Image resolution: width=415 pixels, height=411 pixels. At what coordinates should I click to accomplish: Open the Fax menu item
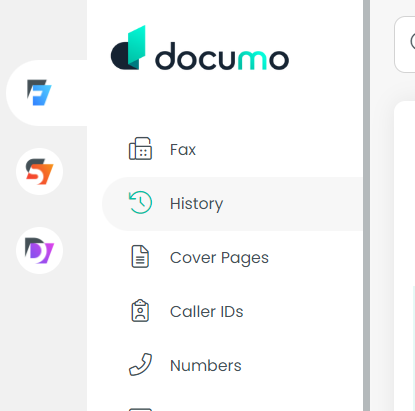tap(183, 149)
